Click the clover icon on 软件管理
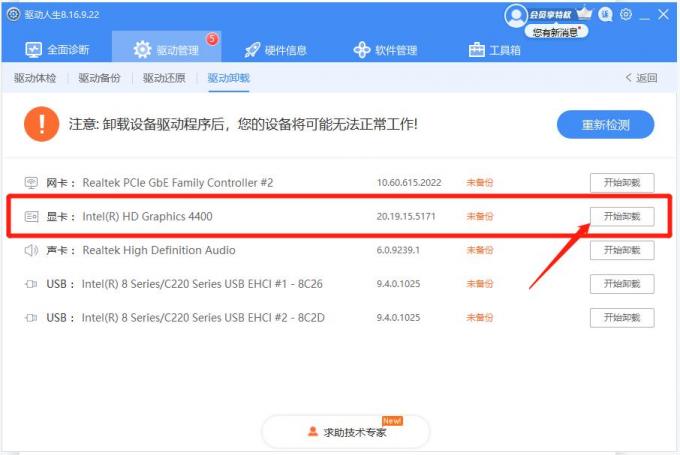680x455 pixels. pos(362,50)
